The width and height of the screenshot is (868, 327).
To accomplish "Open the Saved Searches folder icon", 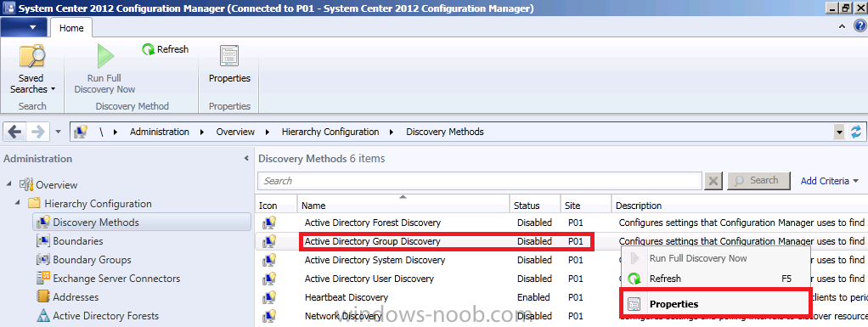I will [x=31, y=57].
